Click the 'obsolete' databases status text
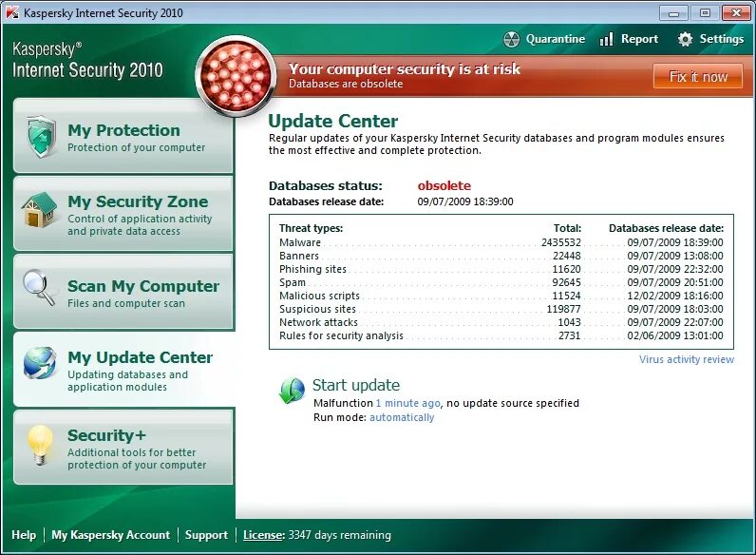Image resolution: width=756 pixels, height=555 pixels. point(444,186)
